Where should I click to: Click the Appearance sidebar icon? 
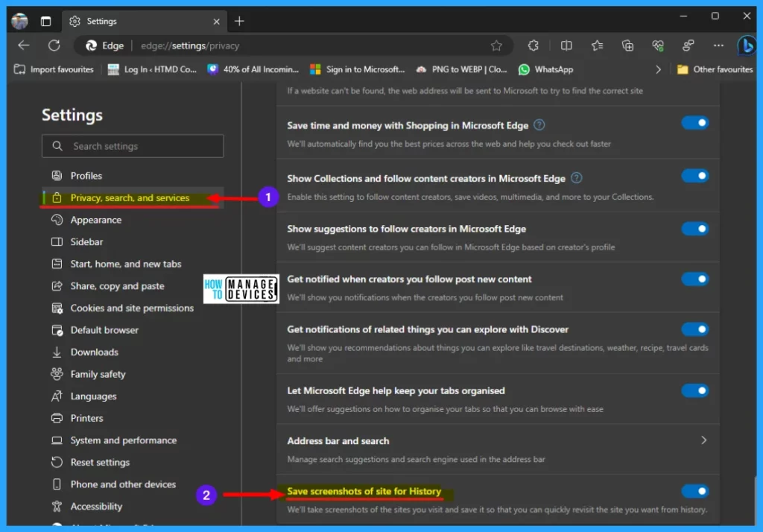(x=57, y=220)
